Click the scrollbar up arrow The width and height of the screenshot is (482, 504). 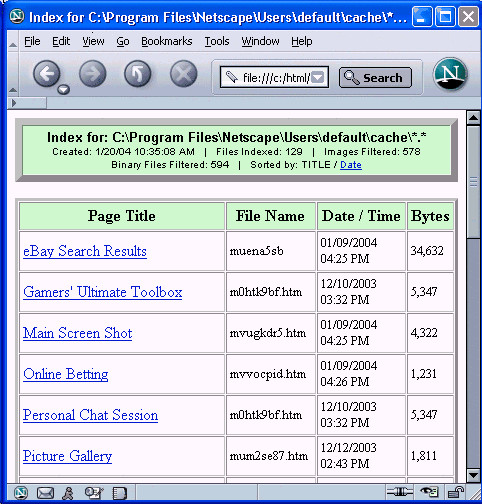click(x=474, y=117)
